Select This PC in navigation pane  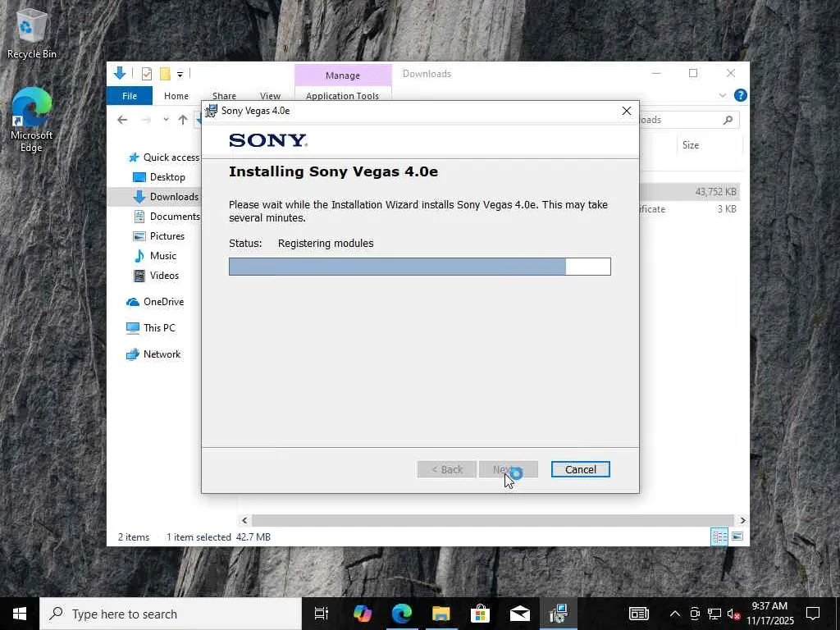click(151, 328)
